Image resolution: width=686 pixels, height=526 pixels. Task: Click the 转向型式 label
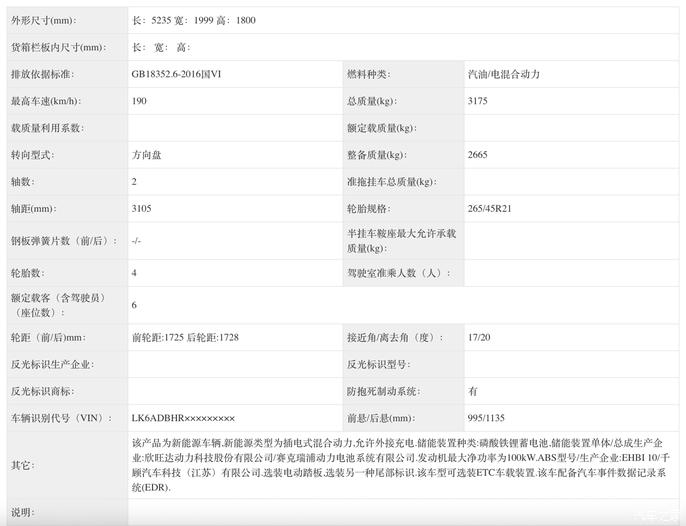(33, 155)
